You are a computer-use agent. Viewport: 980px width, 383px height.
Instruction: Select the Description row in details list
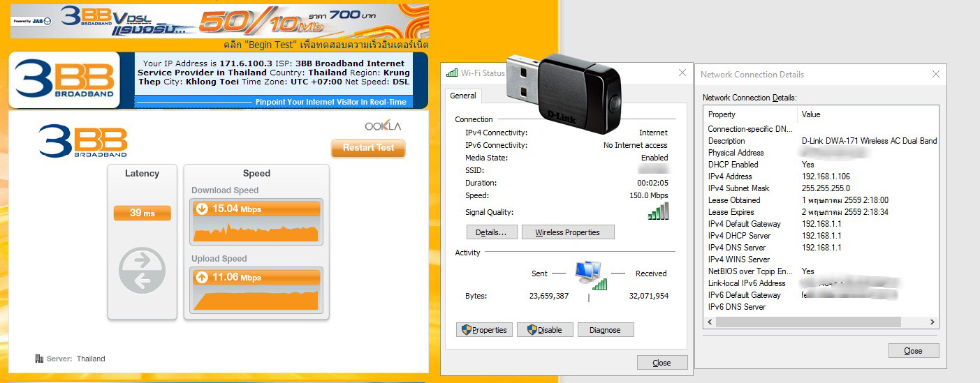(x=821, y=141)
